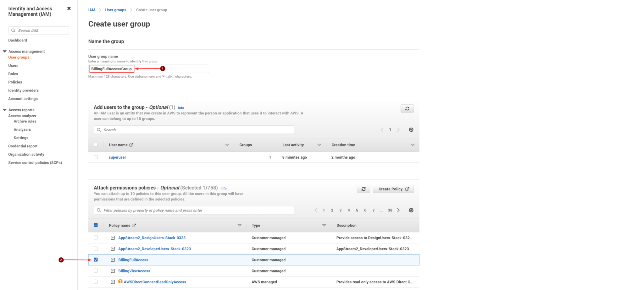The width and height of the screenshot is (644, 290).
Task: Open the policies table settings gear
Action: pyautogui.click(x=411, y=210)
